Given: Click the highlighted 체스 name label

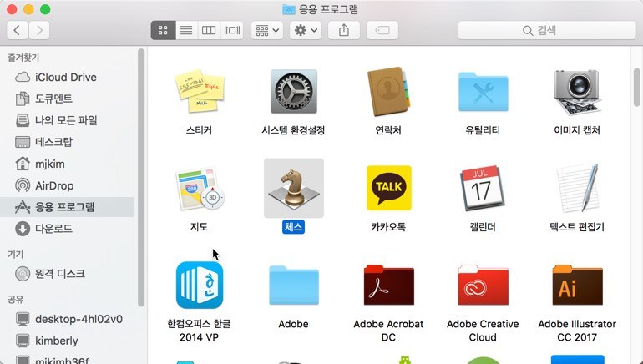Looking at the screenshot, I should pos(293,227).
